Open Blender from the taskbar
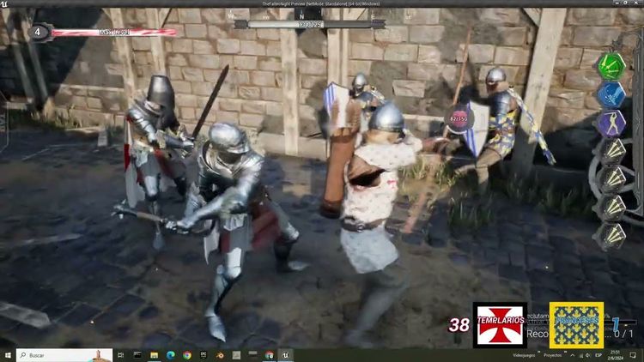The image size is (644, 362). click(x=220, y=355)
